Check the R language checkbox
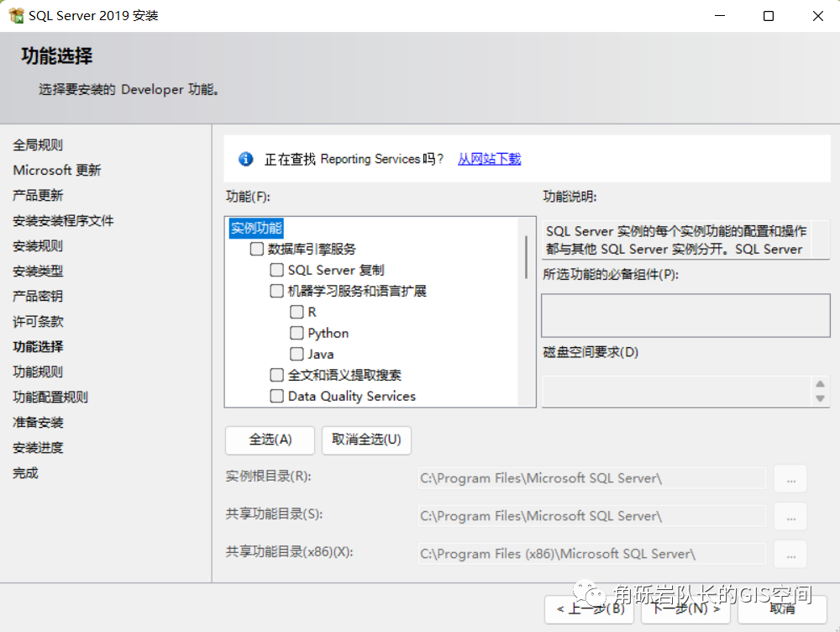This screenshot has width=840, height=632. tap(297, 312)
